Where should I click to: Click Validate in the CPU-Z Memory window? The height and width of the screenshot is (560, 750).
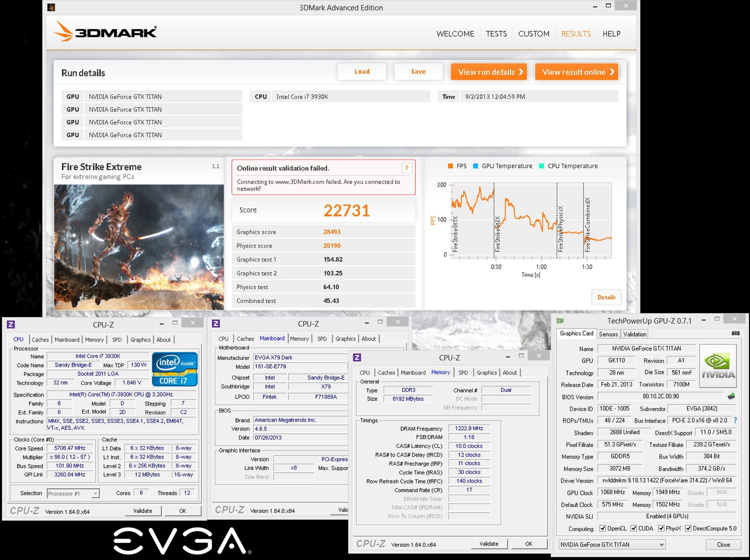click(x=489, y=543)
